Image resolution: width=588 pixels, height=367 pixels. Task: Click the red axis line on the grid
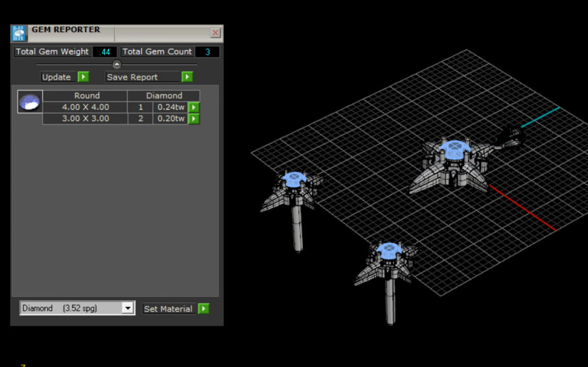pyautogui.click(x=522, y=207)
